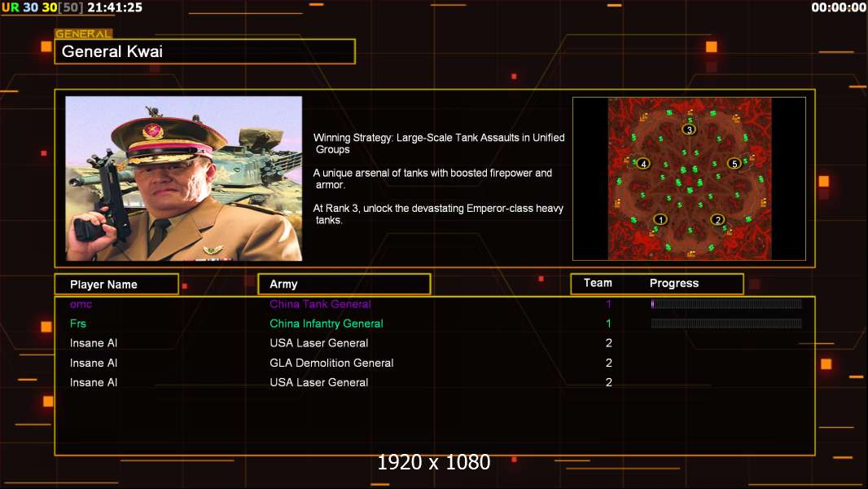Click the General Kwai portrait image
The height and width of the screenshot is (489, 868).
click(x=184, y=178)
